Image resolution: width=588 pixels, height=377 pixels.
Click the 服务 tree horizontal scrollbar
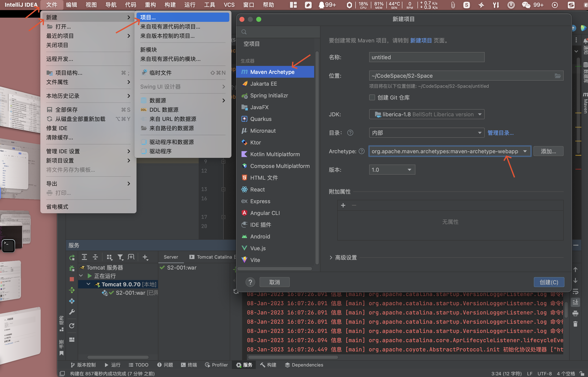118,357
